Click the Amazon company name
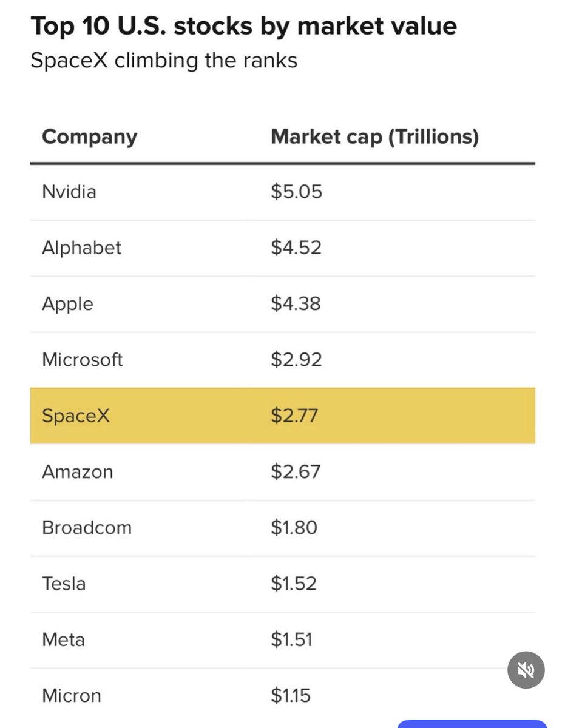This screenshot has height=728, width=565. [78, 471]
